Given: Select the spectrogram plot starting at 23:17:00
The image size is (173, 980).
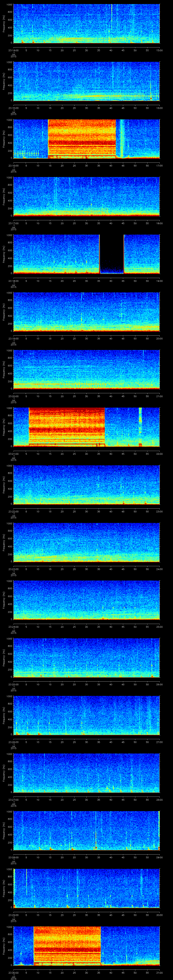Looking at the screenshot, I should point(87,197).
